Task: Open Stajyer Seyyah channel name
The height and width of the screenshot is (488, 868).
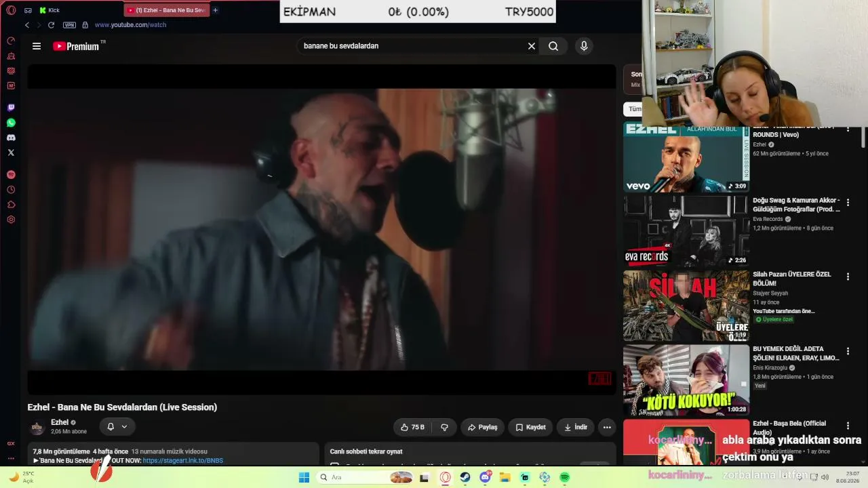Action: click(770, 293)
